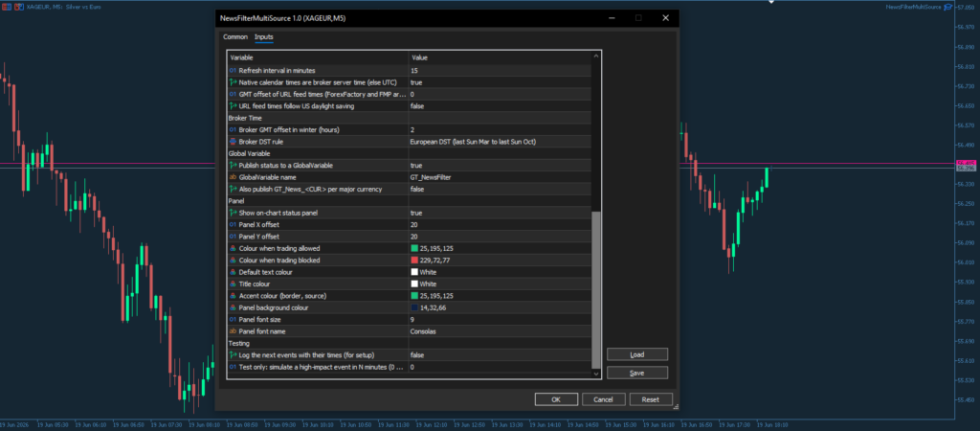The height and width of the screenshot is (431, 980).
Task: Click the integer icon beside GMT offset of URL feed times
Action: tap(233, 94)
